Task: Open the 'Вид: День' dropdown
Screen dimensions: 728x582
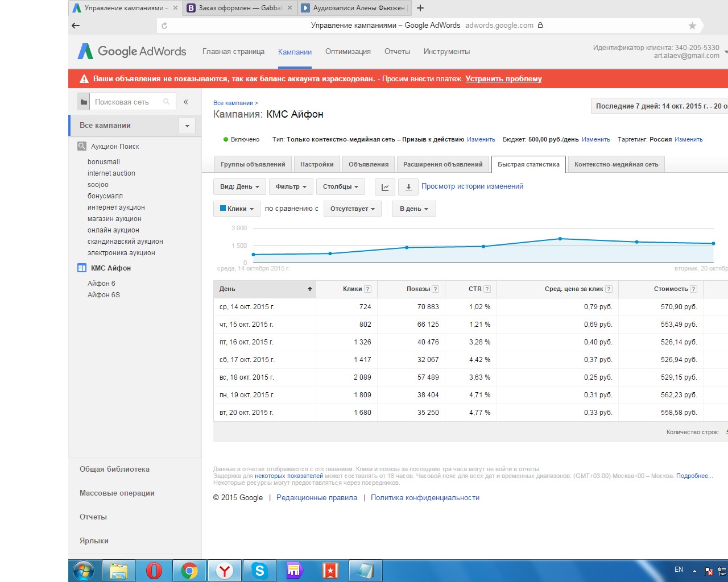Action: coord(240,186)
